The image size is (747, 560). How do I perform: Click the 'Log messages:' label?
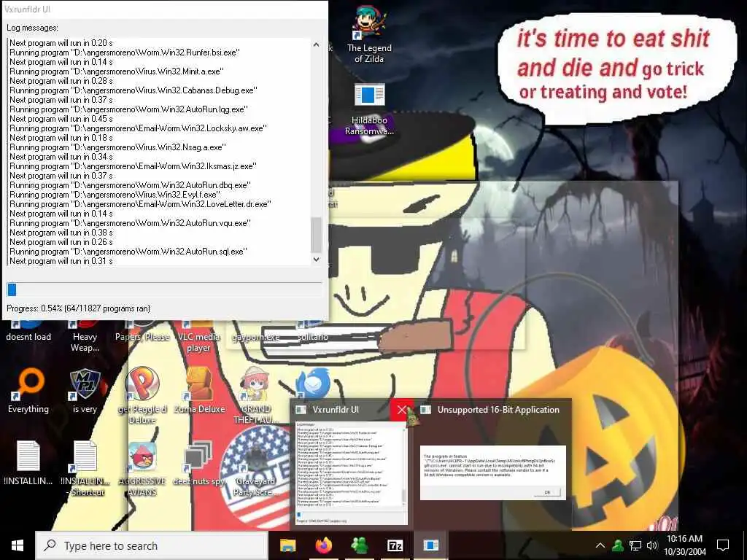[x=32, y=28]
